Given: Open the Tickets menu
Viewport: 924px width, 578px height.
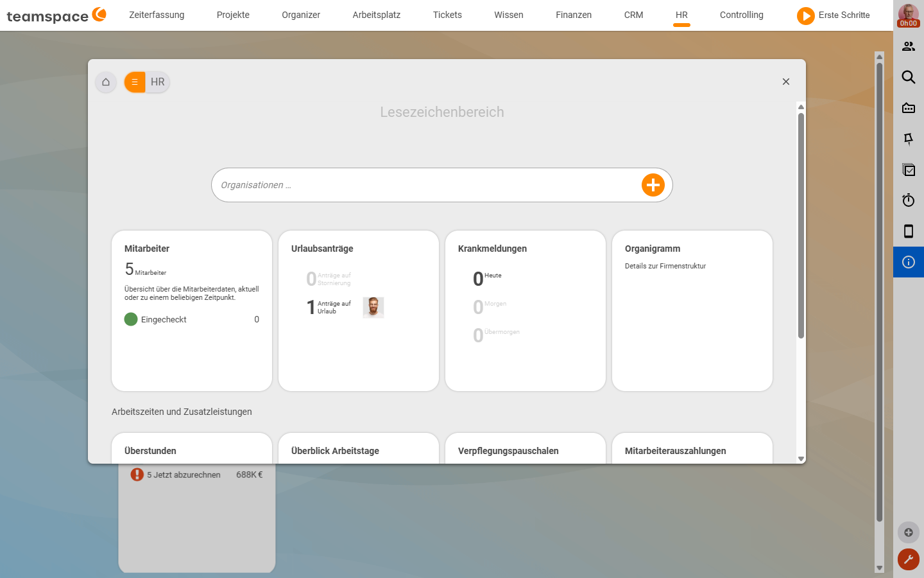Looking at the screenshot, I should (447, 15).
